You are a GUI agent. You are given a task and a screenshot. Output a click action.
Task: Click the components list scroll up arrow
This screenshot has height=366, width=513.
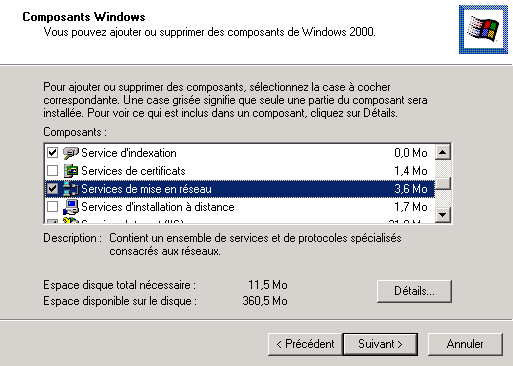443,152
